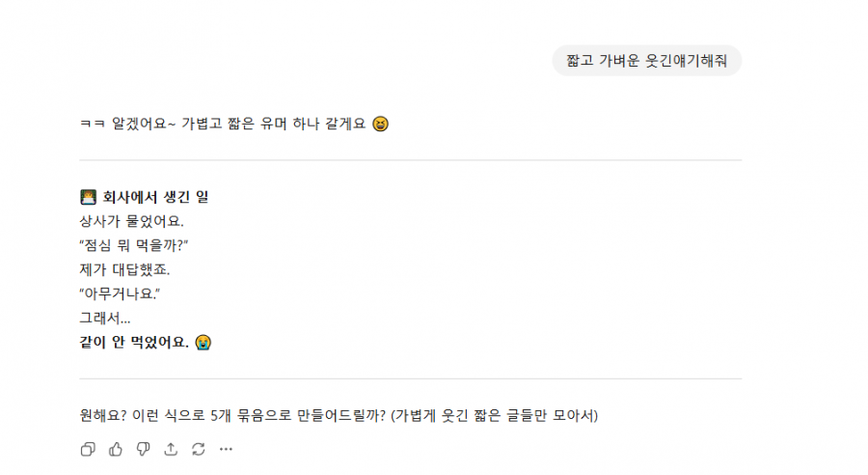Click the thumbs up icon
This screenshot has width=868, height=475.
116,449
